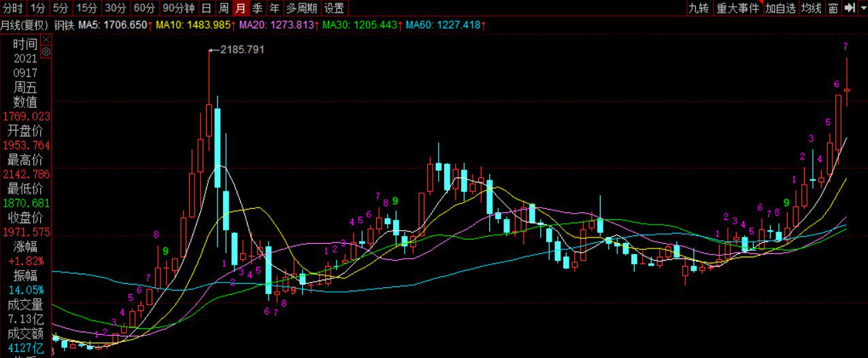Screen dimensions: 868x358
Task: Click 加自选 to add to watchlist
Action: click(780, 8)
